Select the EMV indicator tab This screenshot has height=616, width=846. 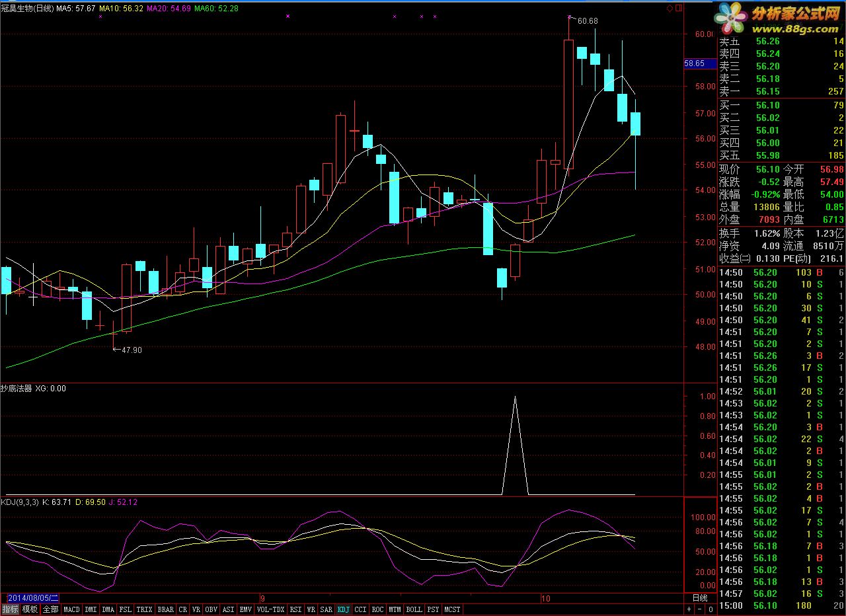tap(246, 609)
